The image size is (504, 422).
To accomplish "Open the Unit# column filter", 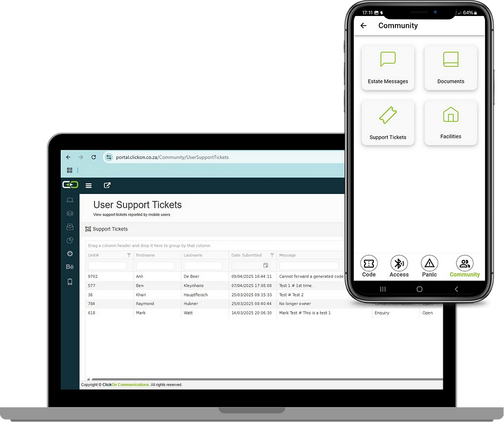I will pyautogui.click(x=129, y=255).
